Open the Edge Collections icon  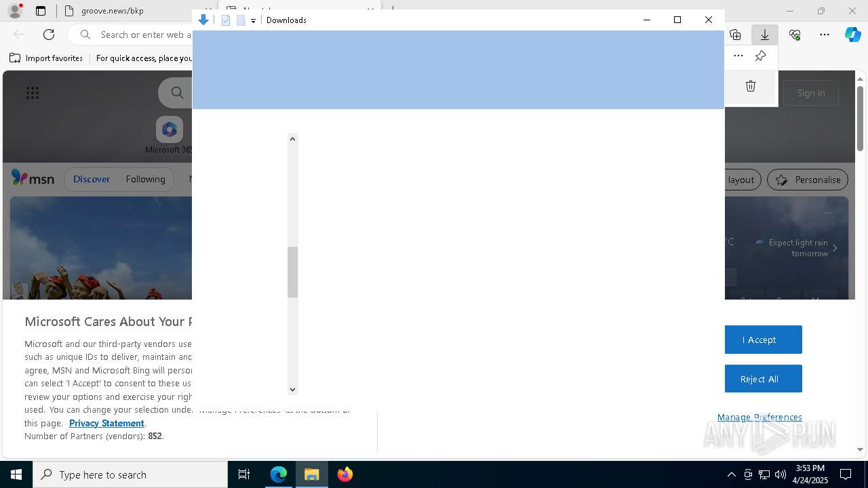point(735,35)
